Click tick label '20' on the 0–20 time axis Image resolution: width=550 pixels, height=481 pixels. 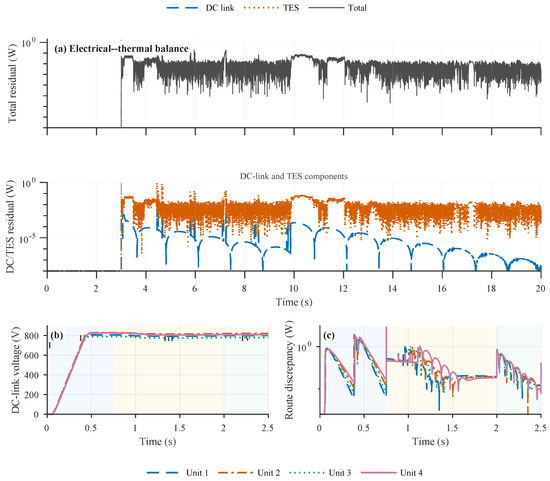(x=541, y=288)
